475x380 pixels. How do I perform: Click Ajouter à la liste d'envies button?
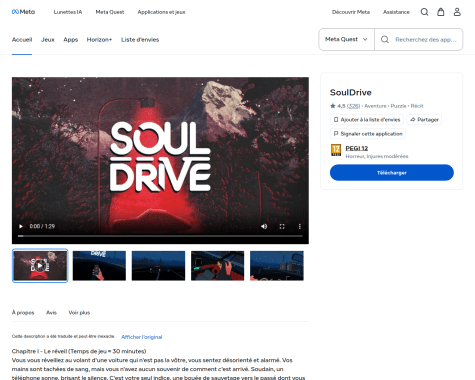click(367, 119)
